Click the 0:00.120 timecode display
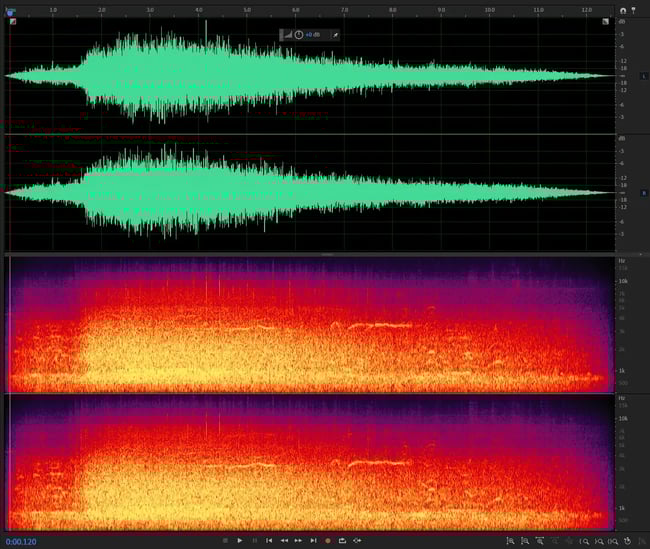 click(x=21, y=541)
